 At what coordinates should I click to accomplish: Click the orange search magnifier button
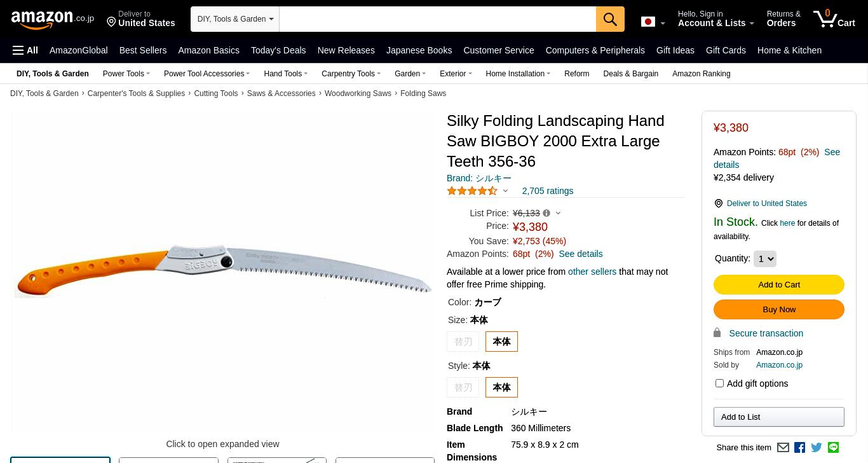click(x=610, y=19)
